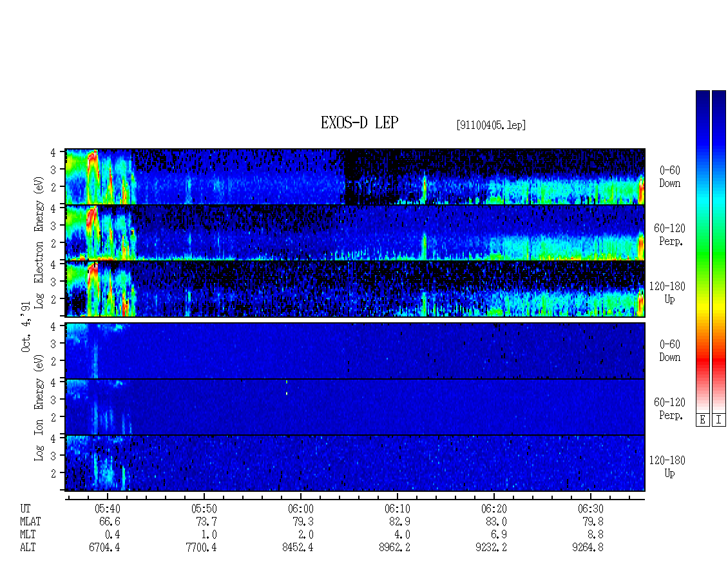Screen dimensions: 728x564
Task: Click the ALT value 8962.2
Action: point(394,548)
